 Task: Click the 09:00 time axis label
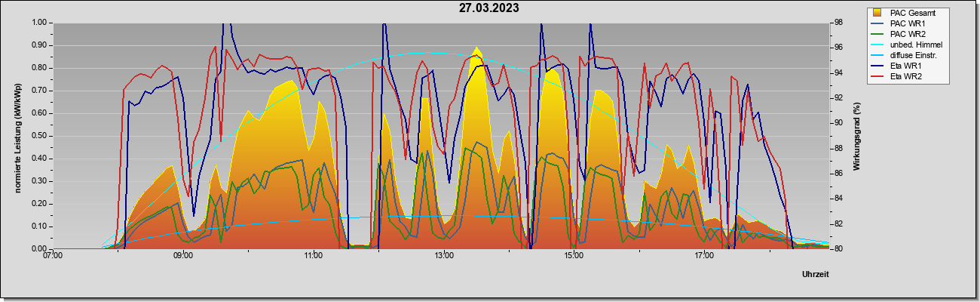coord(182,256)
